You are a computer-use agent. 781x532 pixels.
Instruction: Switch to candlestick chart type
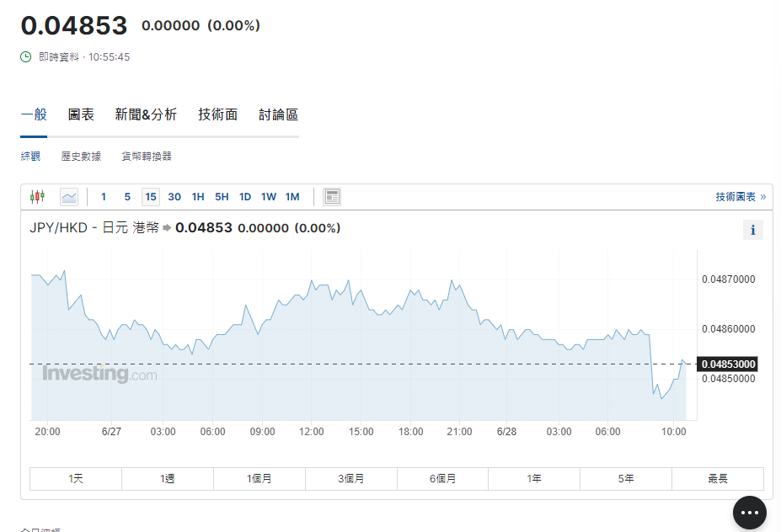(x=37, y=197)
